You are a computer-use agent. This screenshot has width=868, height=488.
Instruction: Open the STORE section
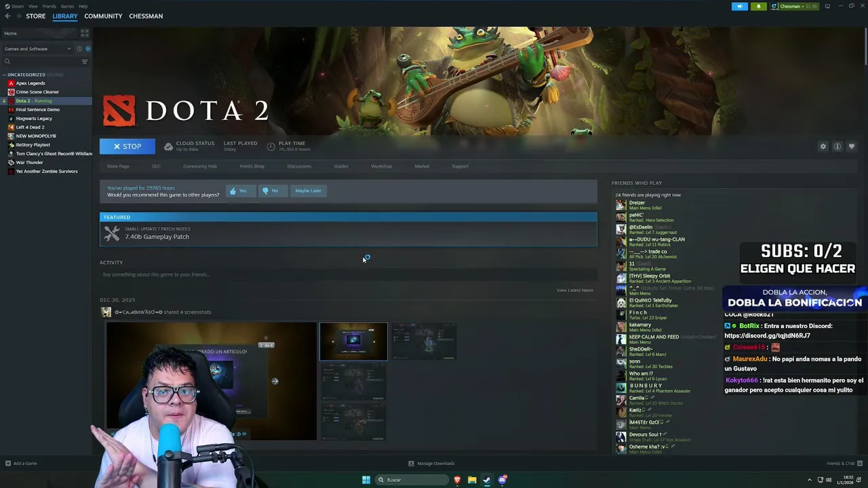coord(36,16)
